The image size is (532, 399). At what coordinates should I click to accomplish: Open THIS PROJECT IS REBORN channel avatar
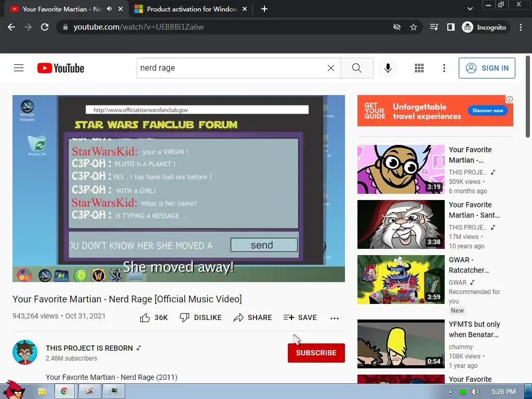pos(25,352)
